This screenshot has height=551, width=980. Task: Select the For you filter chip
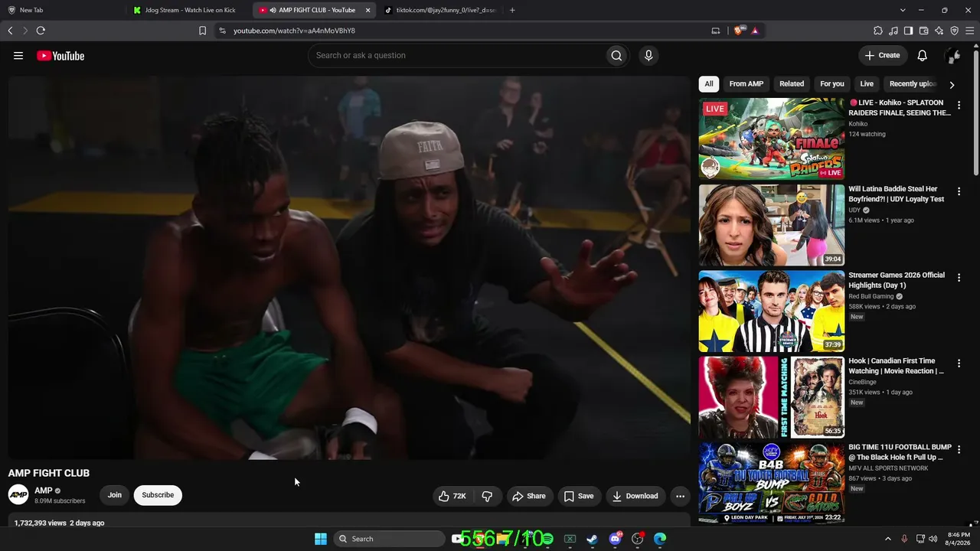(832, 84)
